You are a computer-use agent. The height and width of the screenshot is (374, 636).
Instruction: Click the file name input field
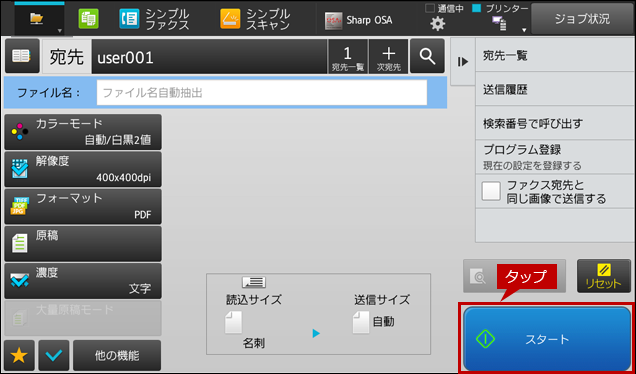click(x=262, y=93)
